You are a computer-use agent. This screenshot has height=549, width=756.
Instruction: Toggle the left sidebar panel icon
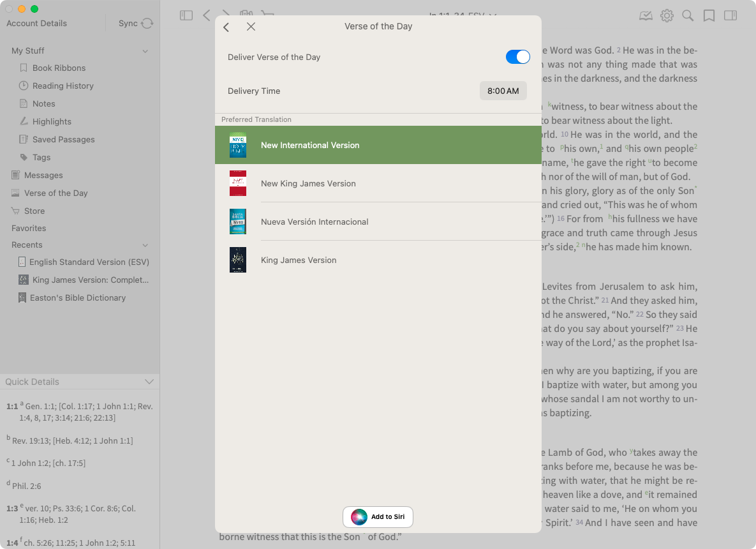[186, 15]
